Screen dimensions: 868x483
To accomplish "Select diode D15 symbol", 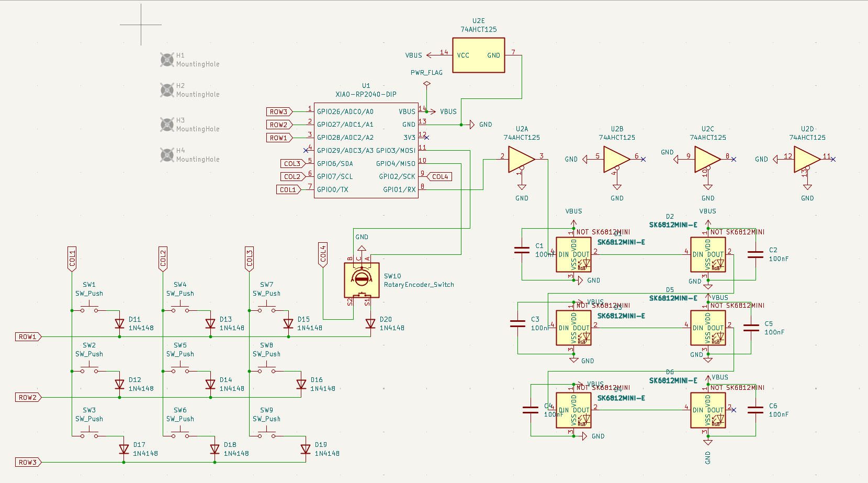I will point(288,324).
